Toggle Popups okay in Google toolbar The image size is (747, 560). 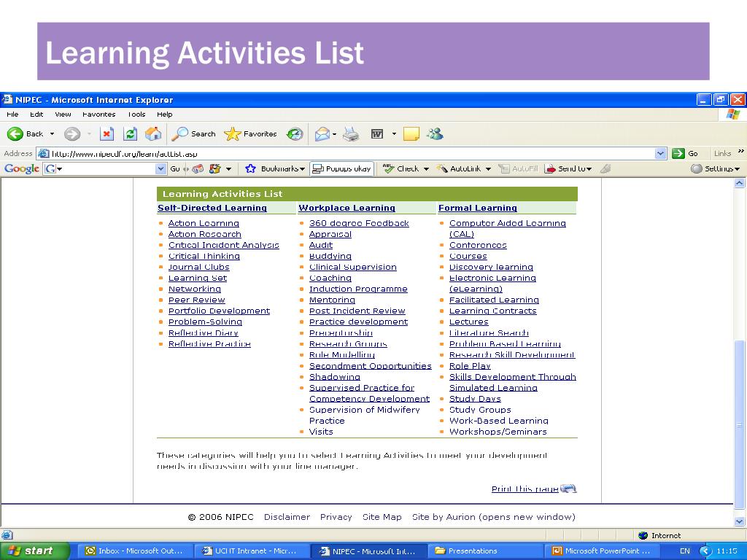click(341, 168)
